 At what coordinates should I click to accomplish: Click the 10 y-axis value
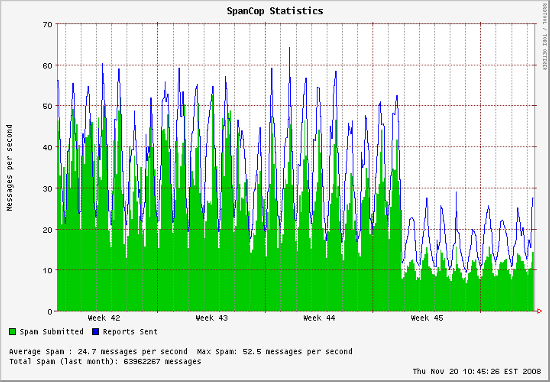tap(48, 270)
